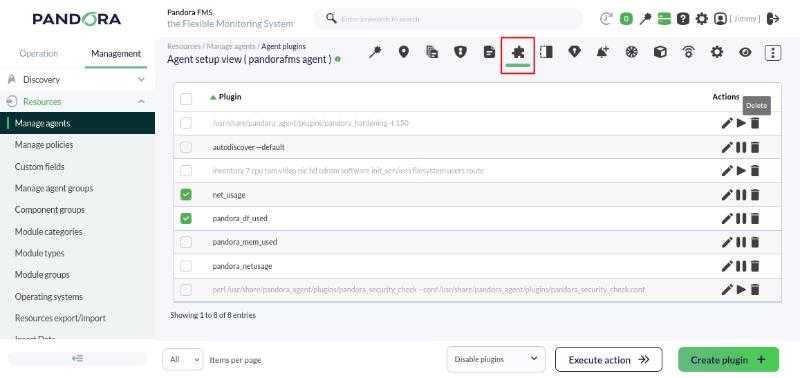Viewport: 800px width, 378px height.
Task: Pause the autodiscover --default plugin
Action: tap(741, 147)
